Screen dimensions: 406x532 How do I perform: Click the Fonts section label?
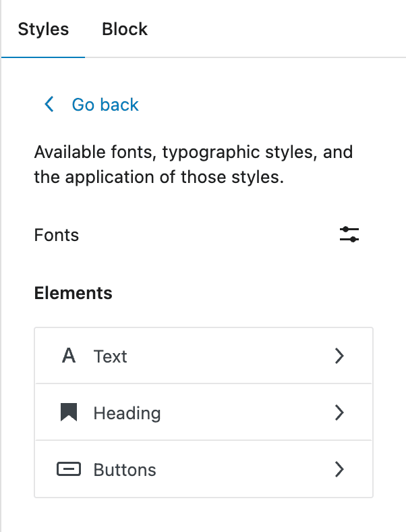pyautogui.click(x=57, y=236)
